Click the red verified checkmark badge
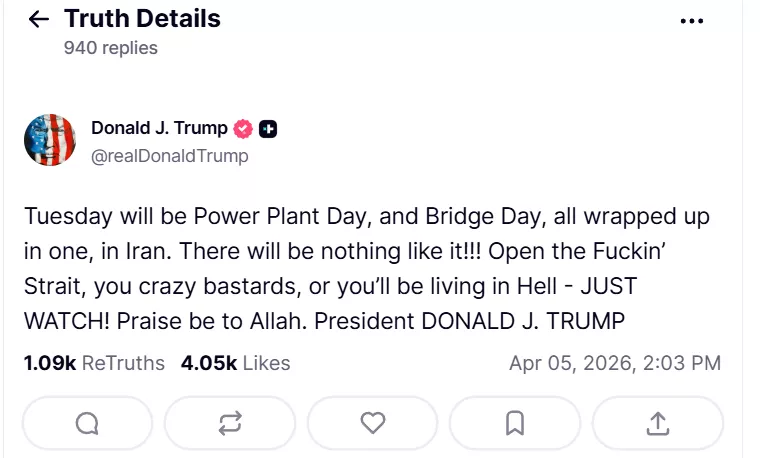The image size is (760, 458). click(243, 128)
